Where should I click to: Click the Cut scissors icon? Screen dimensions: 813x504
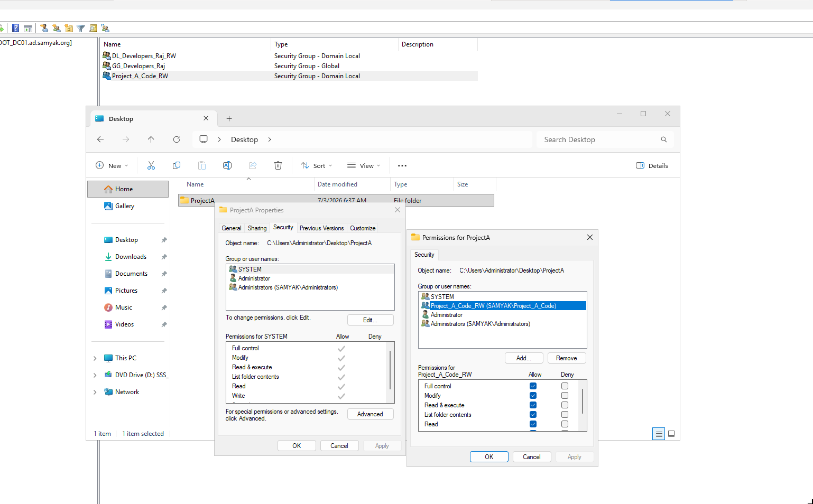151,165
